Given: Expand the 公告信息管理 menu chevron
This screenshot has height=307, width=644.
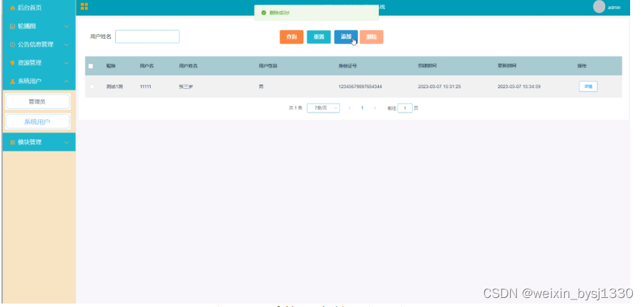Looking at the screenshot, I should [66, 44].
